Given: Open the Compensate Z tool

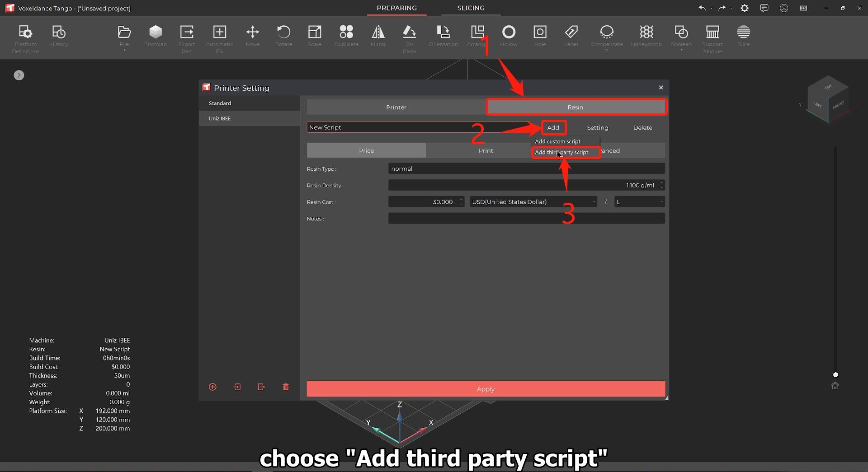Looking at the screenshot, I should click(x=607, y=39).
